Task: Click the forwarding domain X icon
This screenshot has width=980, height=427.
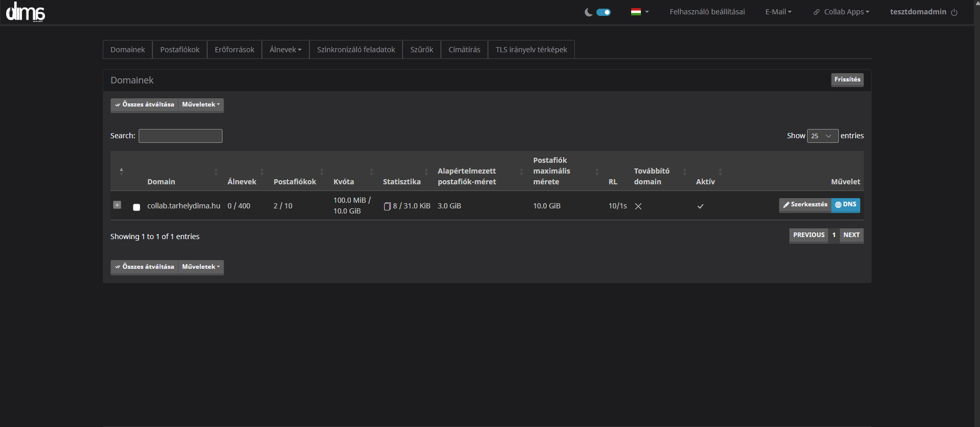Action: (x=638, y=206)
